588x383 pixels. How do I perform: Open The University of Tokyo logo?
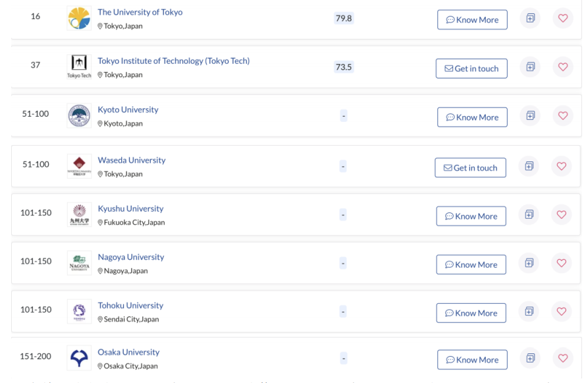79,18
